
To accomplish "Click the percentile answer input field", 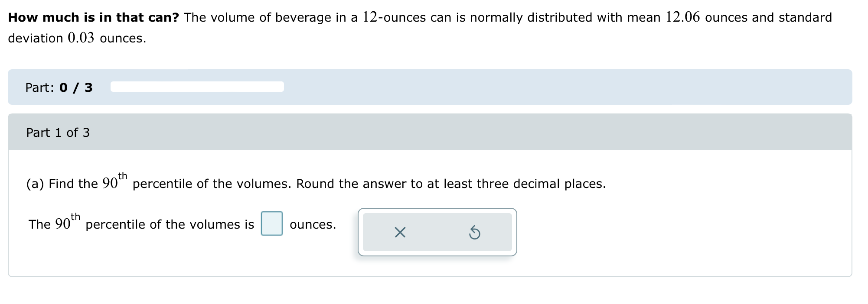I will (272, 224).
